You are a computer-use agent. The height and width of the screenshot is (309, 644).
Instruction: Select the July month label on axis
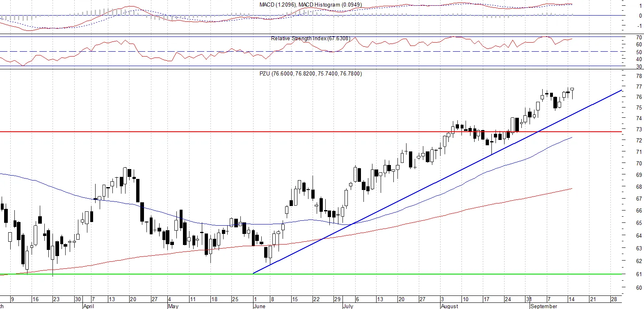click(349, 306)
